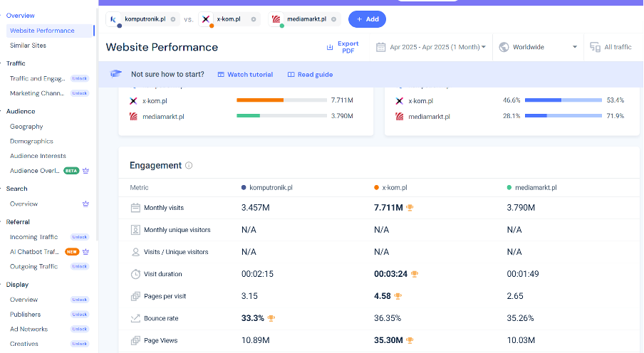Unlock Marketing Channels
The height and width of the screenshot is (353, 644).
pyautogui.click(x=80, y=93)
